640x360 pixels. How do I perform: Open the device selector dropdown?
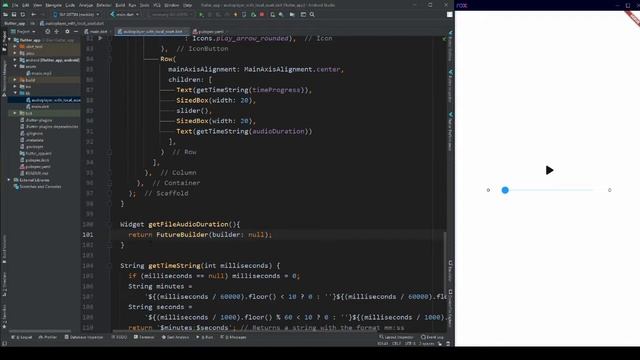[x=76, y=14]
